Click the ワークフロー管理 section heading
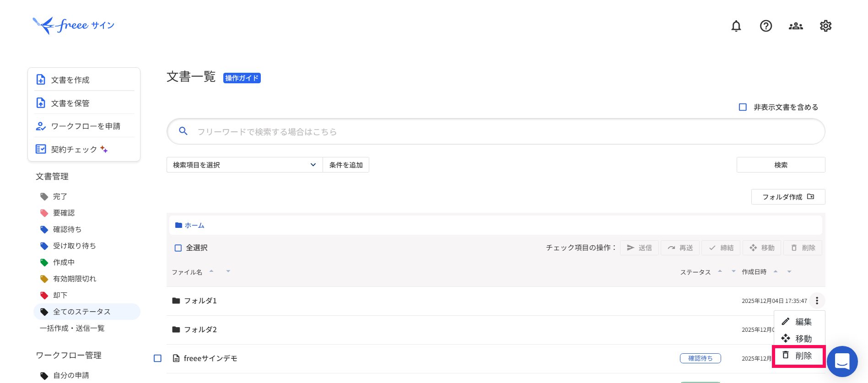The width and height of the screenshot is (868, 383). [x=69, y=355]
